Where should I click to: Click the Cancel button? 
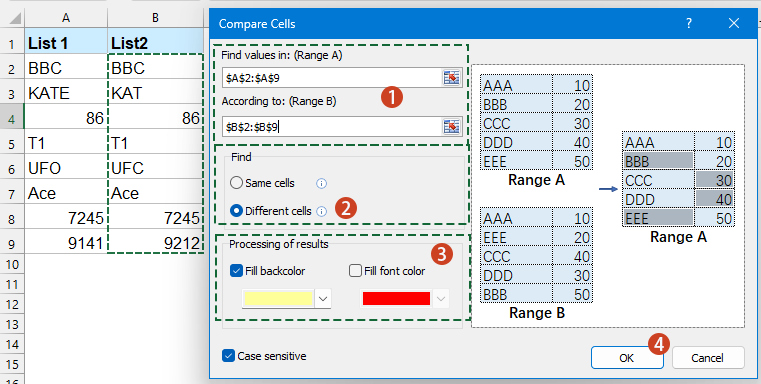coord(708,358)
